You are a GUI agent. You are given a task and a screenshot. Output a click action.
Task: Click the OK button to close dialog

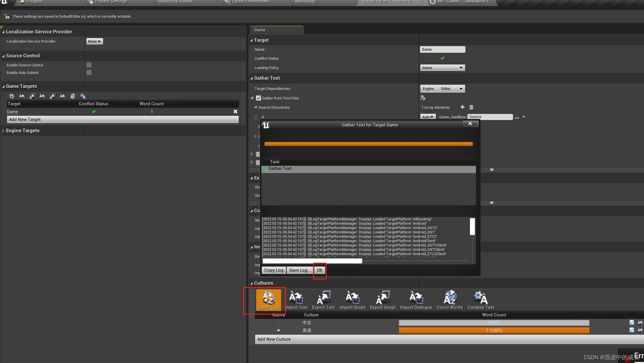319,270
